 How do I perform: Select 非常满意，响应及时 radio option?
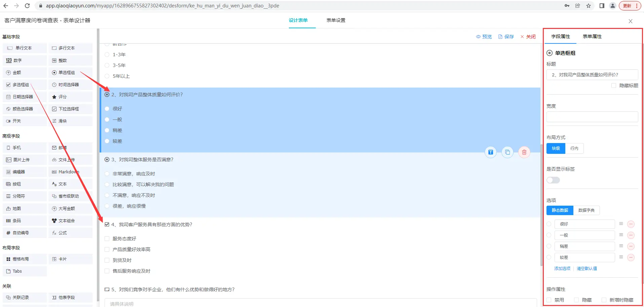pyautogui.click(x=107, y=174)
